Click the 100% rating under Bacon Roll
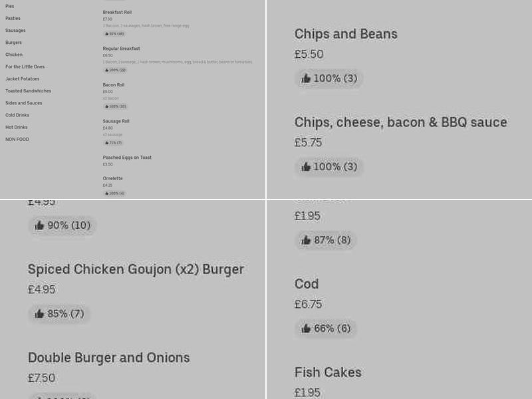Screen dimensions: 532x399 pos(114,106)
